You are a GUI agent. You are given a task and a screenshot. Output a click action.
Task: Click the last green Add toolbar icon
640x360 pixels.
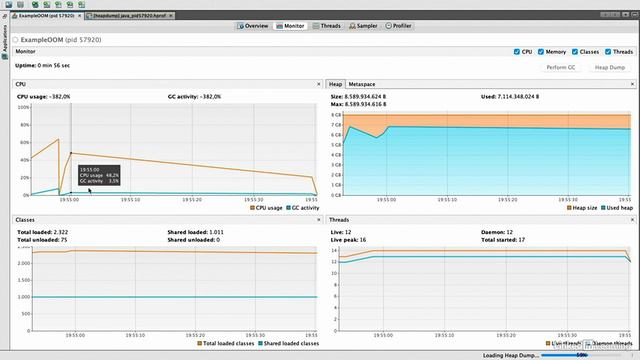[x=82, y=4]
